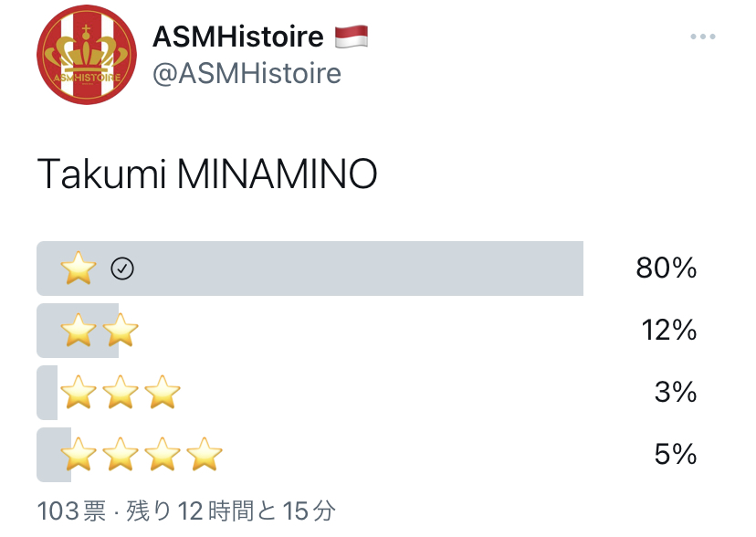Click the 3% result label

pyautogui.click(x=676, y=392)
